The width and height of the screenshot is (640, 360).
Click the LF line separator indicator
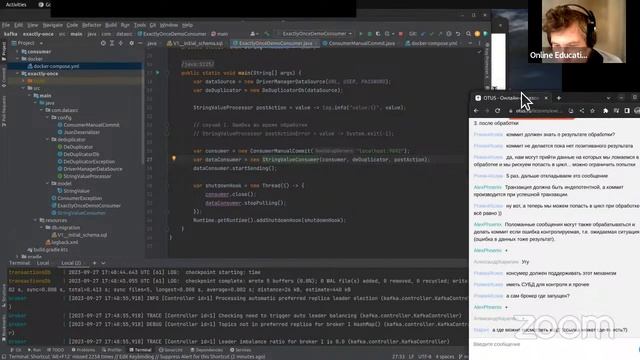(x=411, y=357)
